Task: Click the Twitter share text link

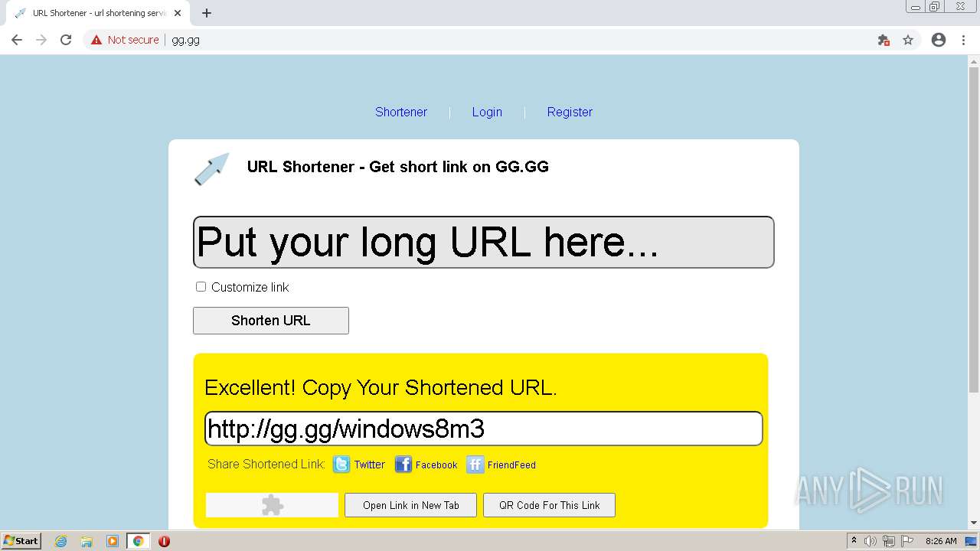Action: point(370,465)
